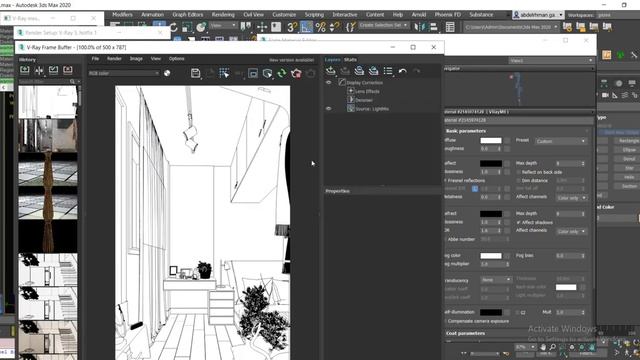Screen dimensions: 640x360
Task: Click the black Reflect color swatch
Action: (x=491, y=163)
